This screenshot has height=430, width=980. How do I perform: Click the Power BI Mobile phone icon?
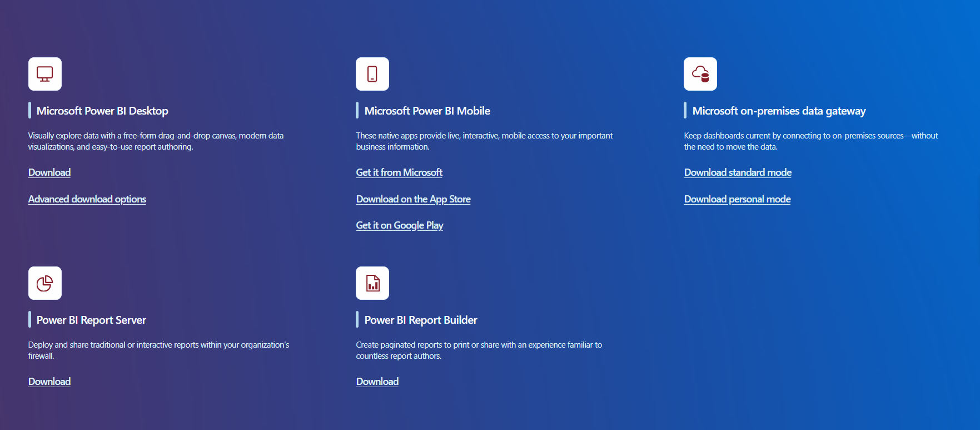click(x=372, y=74)
